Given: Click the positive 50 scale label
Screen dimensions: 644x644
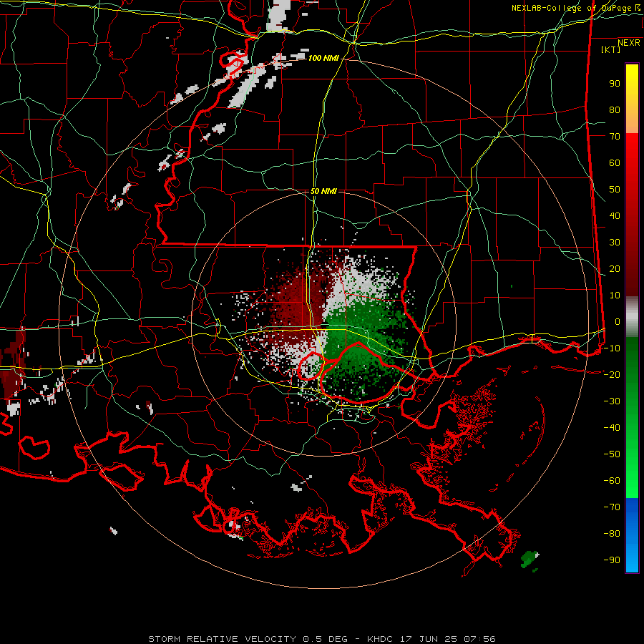Looking at the screenshot, I should pyautogui.click(x=615, y=190).
